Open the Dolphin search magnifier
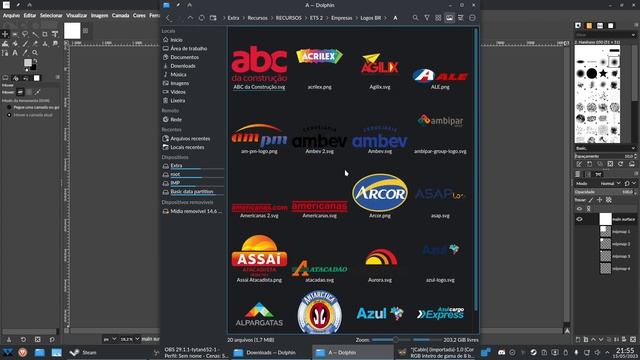This screenshot has height=360, width=640. click(x=415, y=18)
